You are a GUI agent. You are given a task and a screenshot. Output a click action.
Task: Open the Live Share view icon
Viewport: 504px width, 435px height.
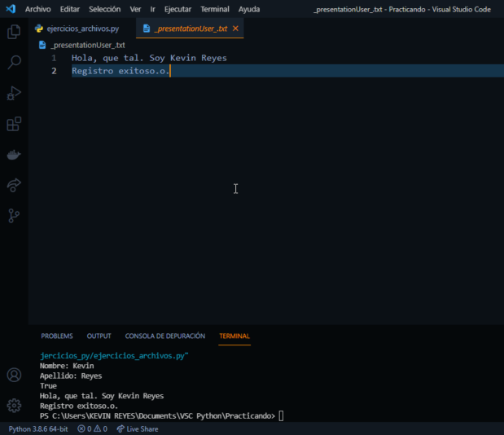(x=14, y=185)
